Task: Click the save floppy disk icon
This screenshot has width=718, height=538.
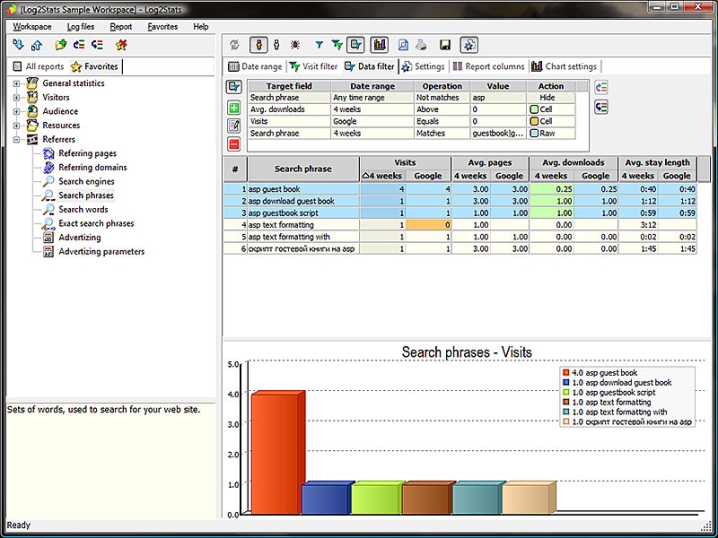Action: 445,45
